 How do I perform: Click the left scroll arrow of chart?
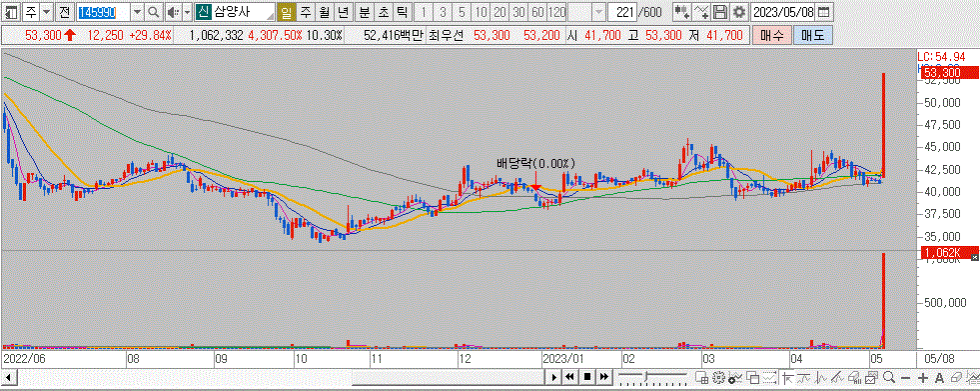9,377
